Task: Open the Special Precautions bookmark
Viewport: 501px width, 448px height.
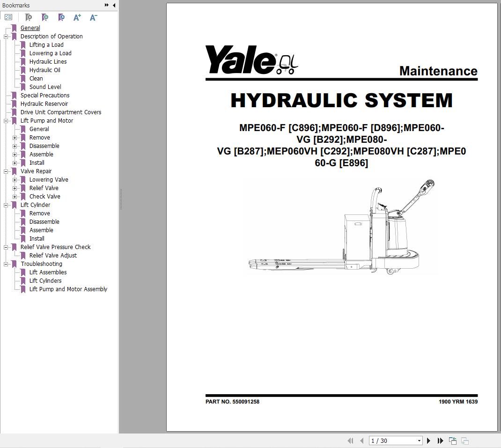Action: point(45,95)
